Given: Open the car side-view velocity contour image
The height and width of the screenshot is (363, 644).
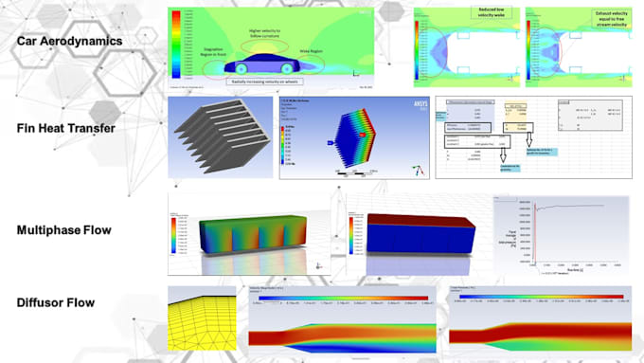Looking at the screenshot, I should (271, 47).
